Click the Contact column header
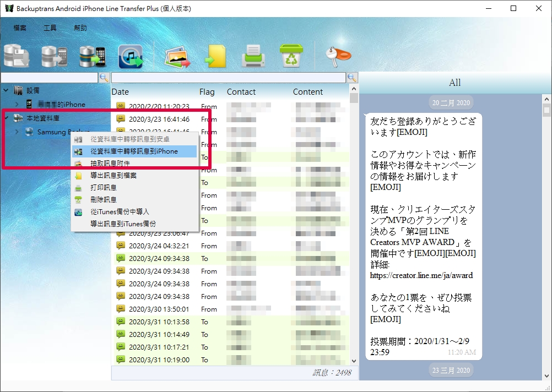Image resolution: width=552 pixels, height=392 pixels. (241, 92)
